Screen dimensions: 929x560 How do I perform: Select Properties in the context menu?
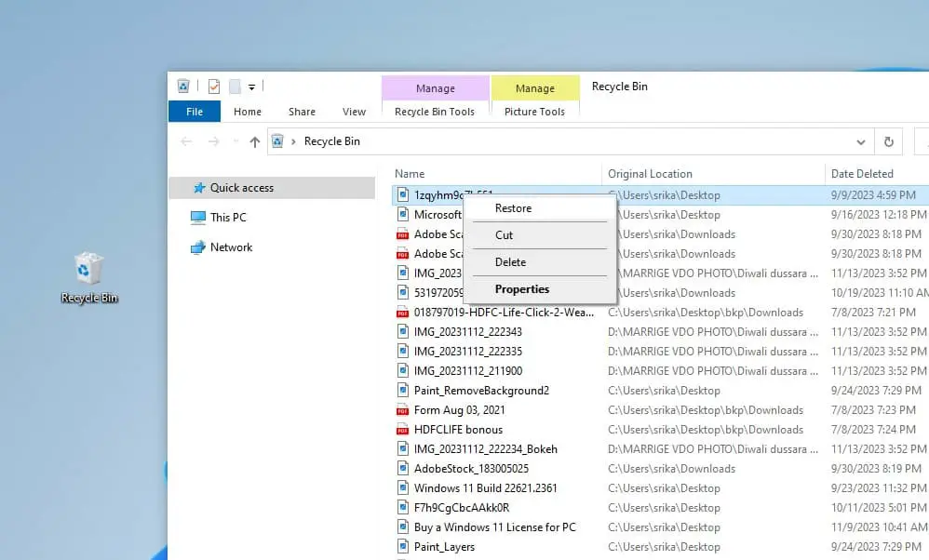[x=520, y=289]
